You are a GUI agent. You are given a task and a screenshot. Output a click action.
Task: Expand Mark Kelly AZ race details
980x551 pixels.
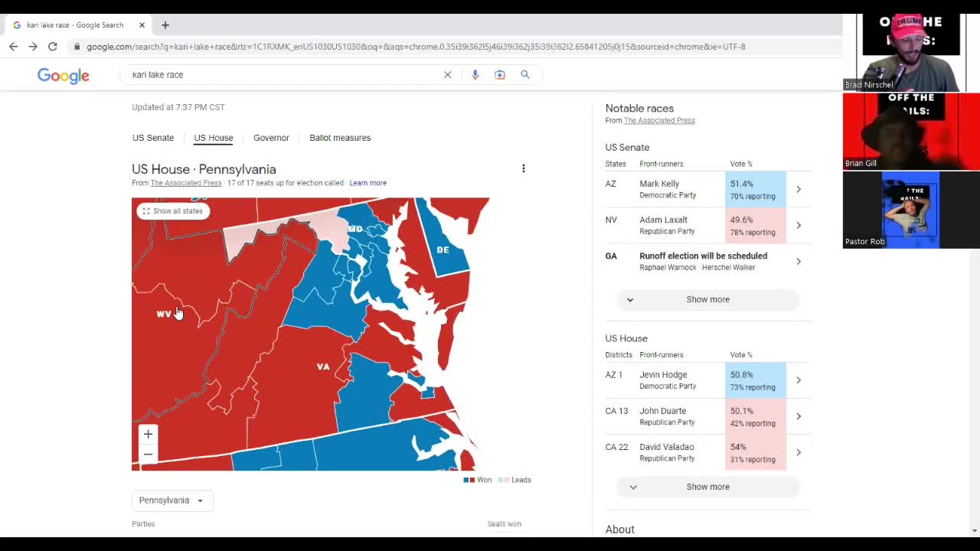799,189
